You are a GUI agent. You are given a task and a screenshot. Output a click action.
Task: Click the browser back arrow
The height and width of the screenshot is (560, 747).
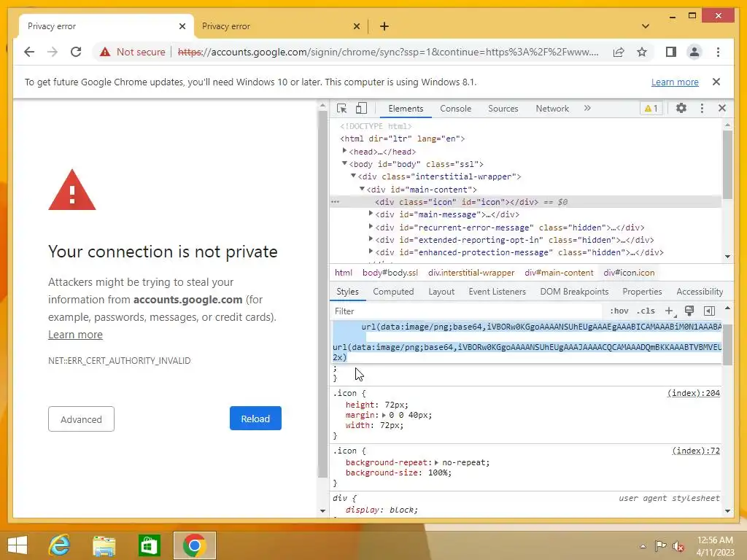pos(29,52)
